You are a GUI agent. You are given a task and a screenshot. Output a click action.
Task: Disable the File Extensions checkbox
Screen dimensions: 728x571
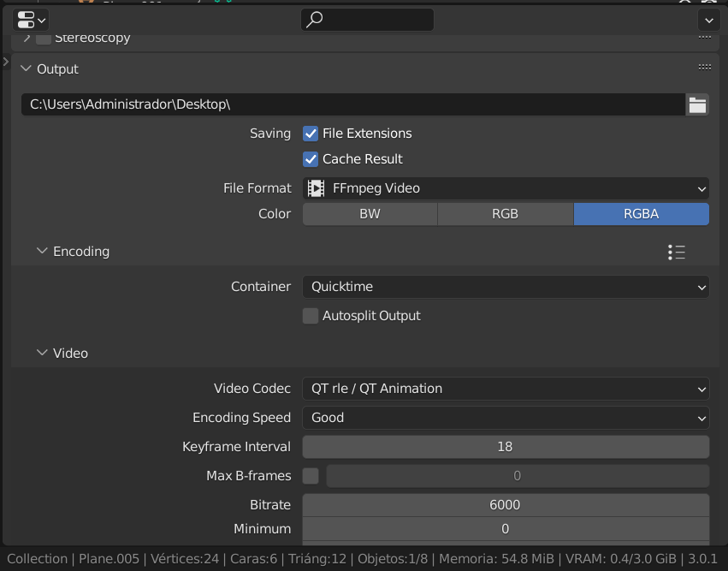click(311, 134)
